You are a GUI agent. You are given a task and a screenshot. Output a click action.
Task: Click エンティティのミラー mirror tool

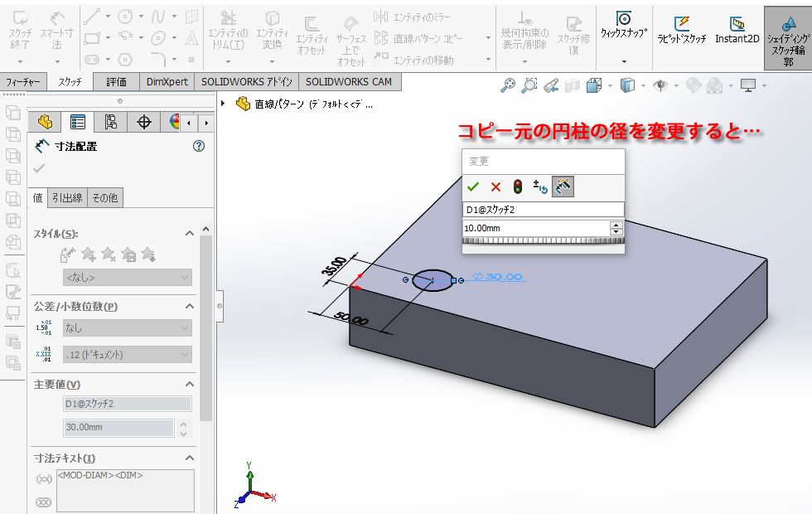click(413, 17)
